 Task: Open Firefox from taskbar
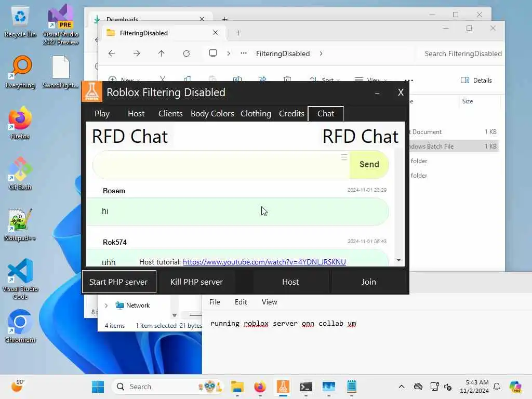coord(260,387)
